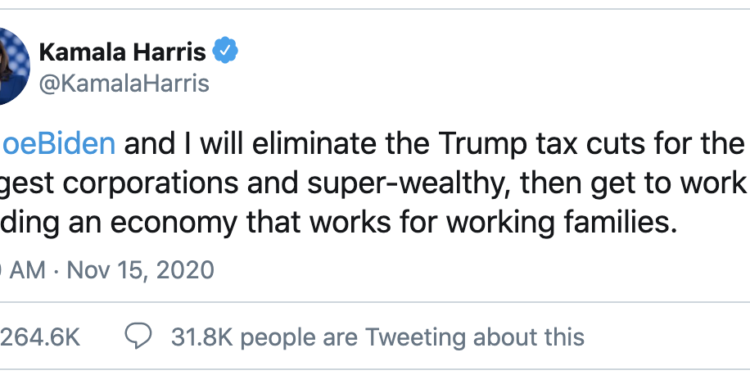750x375 pixels.
Task: Click the speech bubble reply icon
Action: 138,336
